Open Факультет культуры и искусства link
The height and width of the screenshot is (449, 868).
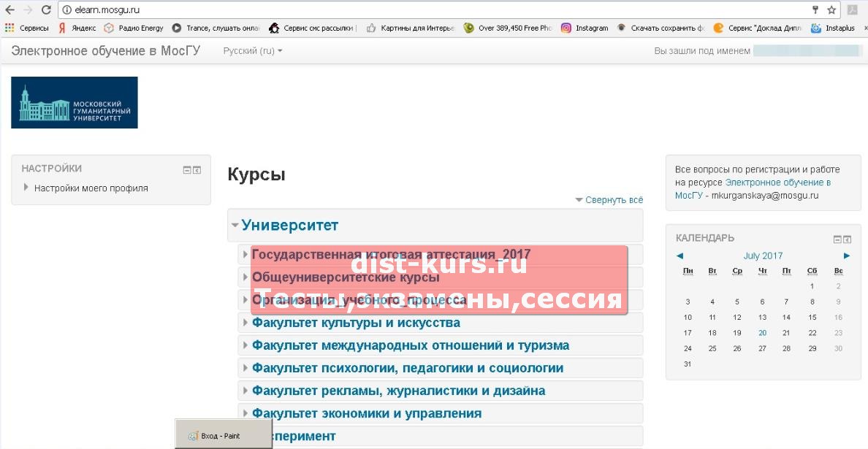[x=356, y=323]
